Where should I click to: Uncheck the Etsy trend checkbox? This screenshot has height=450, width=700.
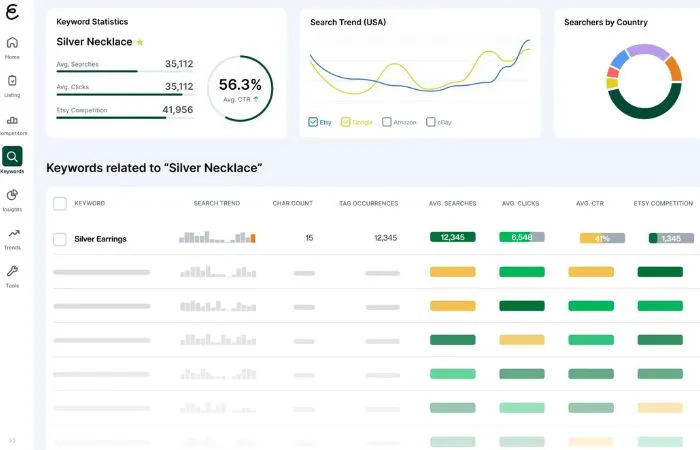tap(313, 122)
